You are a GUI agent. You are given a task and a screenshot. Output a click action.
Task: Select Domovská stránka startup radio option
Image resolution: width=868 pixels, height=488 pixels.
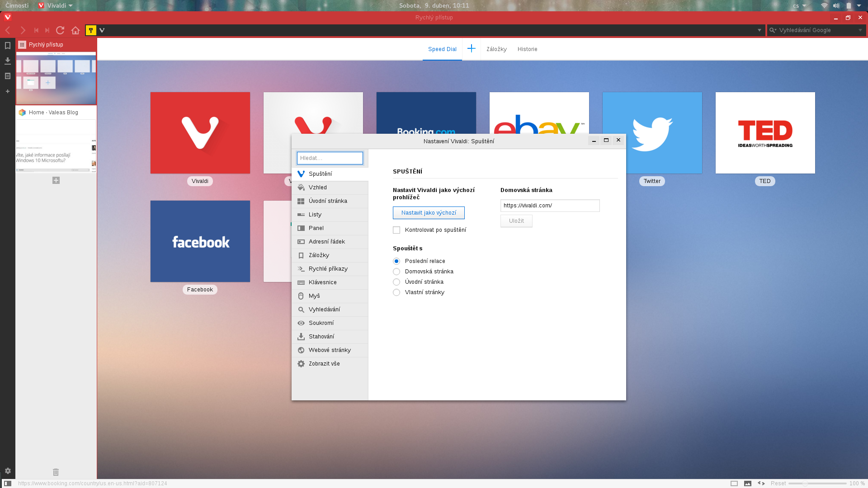[x=396, y=272]
